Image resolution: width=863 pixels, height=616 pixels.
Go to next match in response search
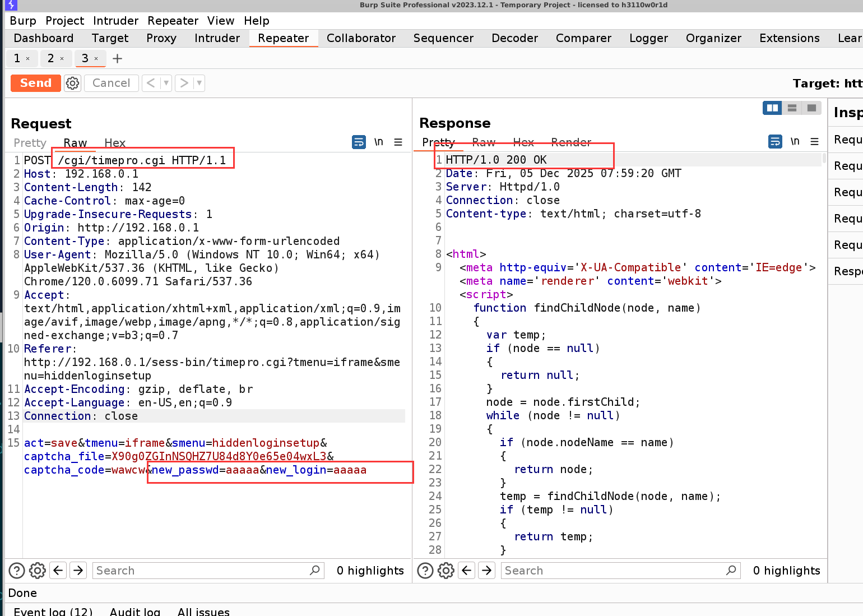[x=487, y=571]
